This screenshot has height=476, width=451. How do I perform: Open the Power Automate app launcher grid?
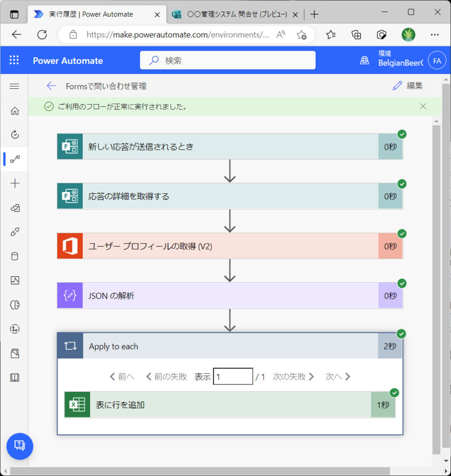point(14,60)
